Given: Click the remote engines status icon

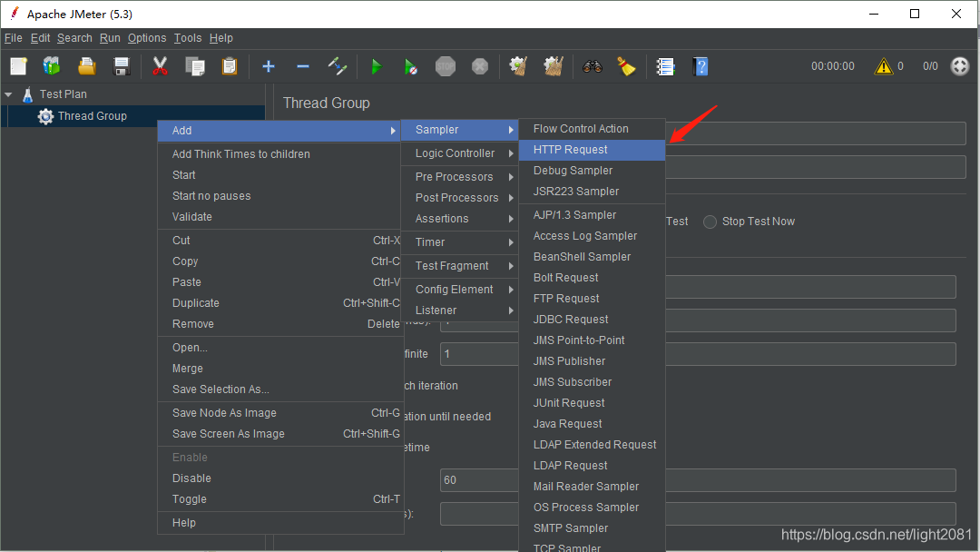Looking at the screenshot, I should [959, 65].
